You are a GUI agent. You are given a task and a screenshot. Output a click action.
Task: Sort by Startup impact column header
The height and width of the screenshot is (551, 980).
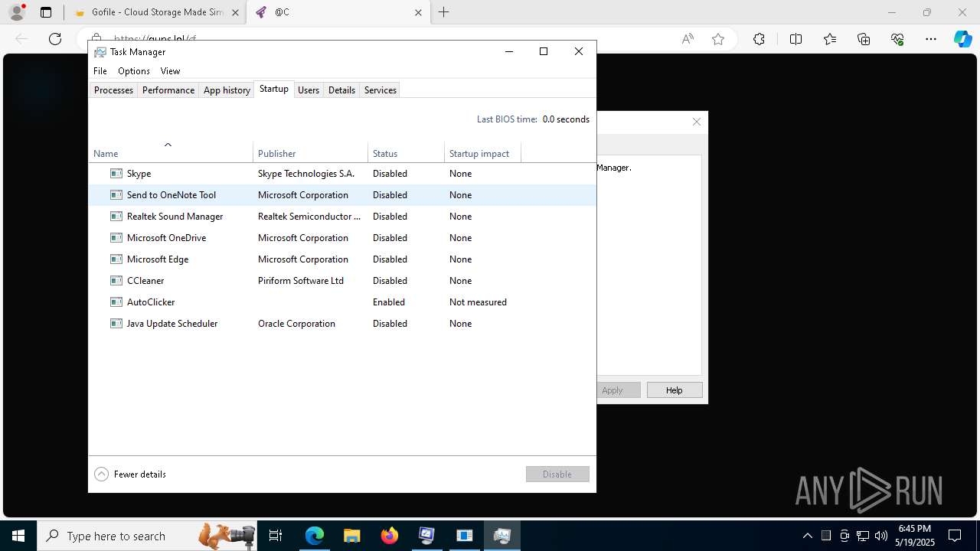[x=482, y=152]
